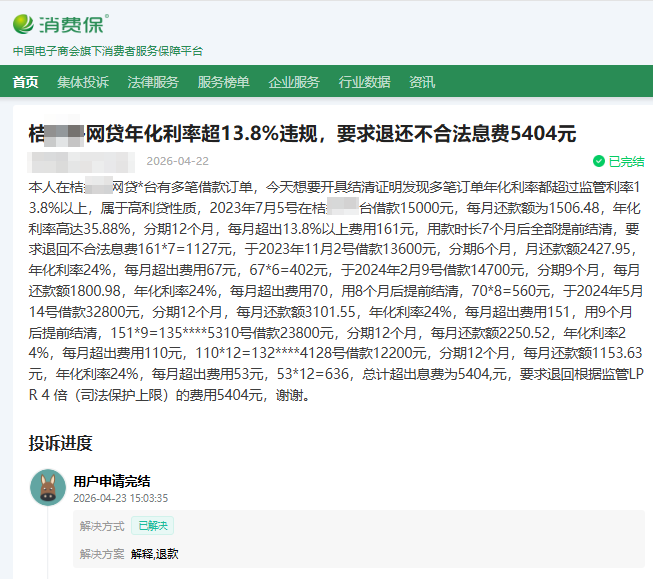Viewport: 653px width, 579px height.
Task: Select 法律服务 in the navigation bar
Action: [x=153, y=82]
